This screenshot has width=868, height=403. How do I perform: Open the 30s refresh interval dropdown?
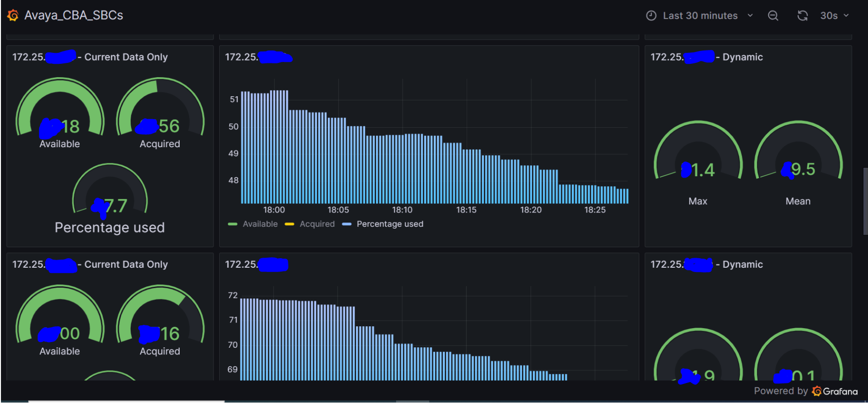pyautogui.click(x=834, y=16)
